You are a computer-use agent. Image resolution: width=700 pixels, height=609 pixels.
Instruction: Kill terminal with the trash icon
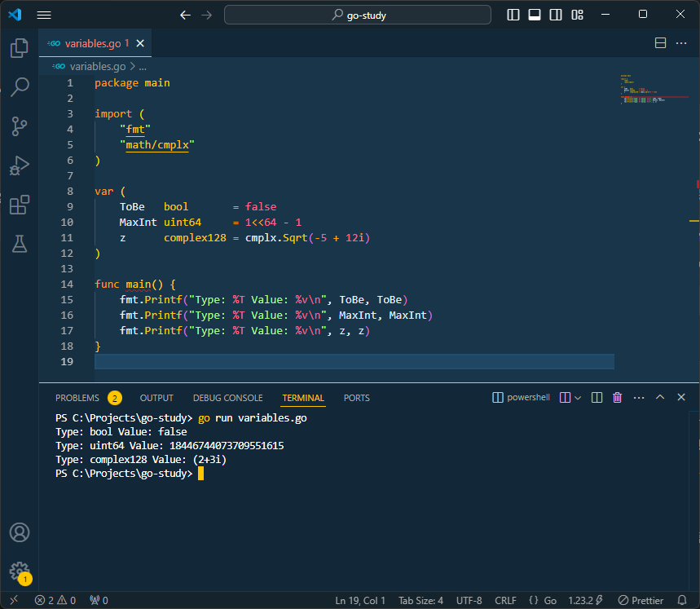(x=617, y=398)
